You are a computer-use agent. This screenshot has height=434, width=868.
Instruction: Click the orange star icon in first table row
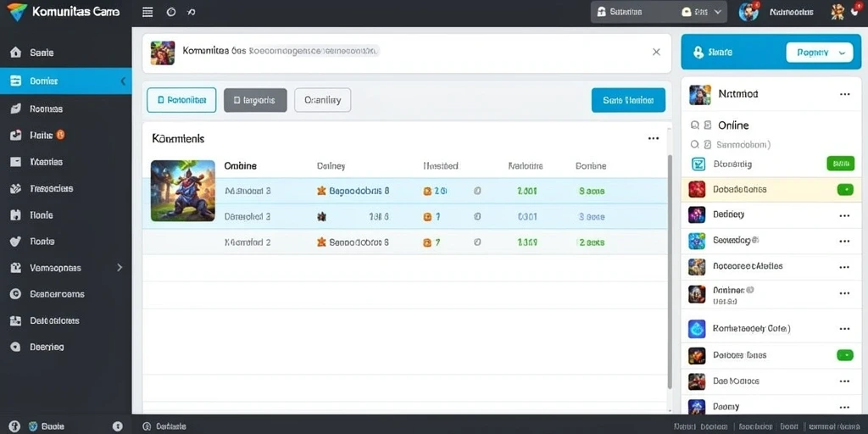pyautogui.click(x=321, y=191)
